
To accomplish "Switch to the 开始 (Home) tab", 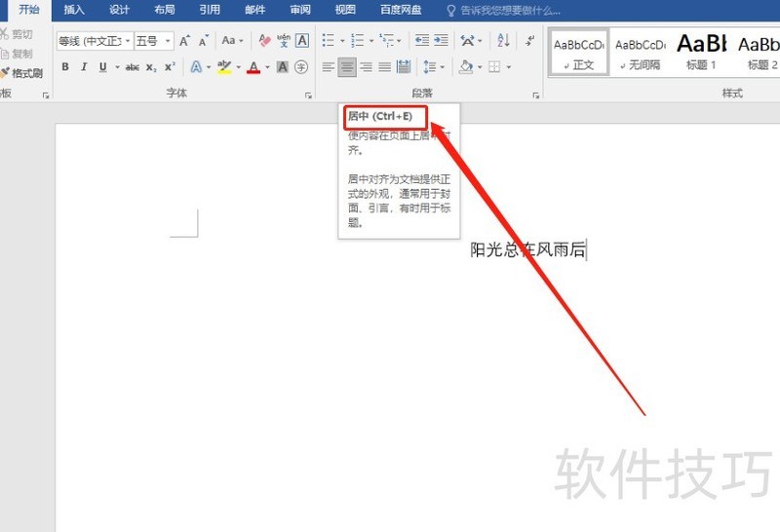I will point(29,10).
